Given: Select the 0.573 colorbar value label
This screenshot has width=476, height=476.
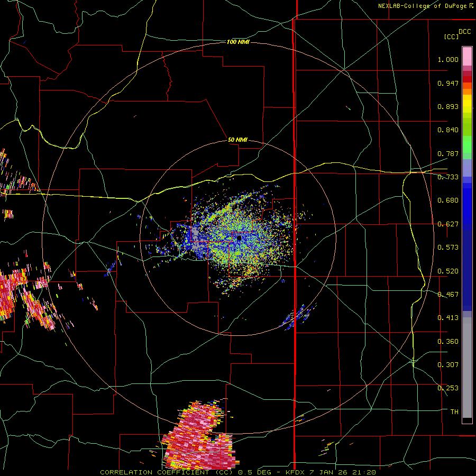Looking at the screenshot, I should tap(448, 248).
